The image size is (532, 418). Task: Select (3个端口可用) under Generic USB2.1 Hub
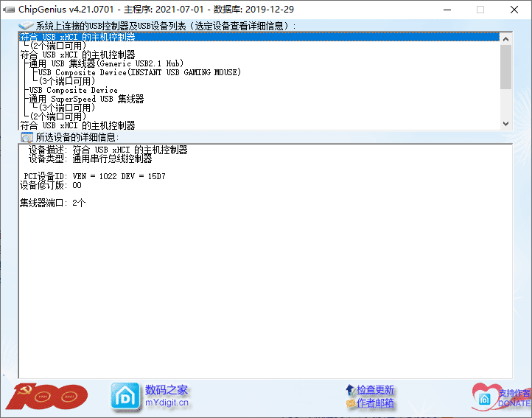click(66, 81)
